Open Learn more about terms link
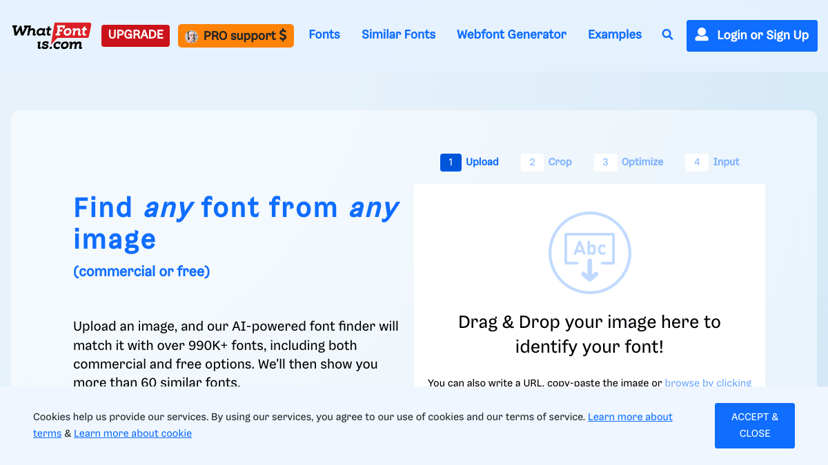The image size is (828, 465). 630,417
